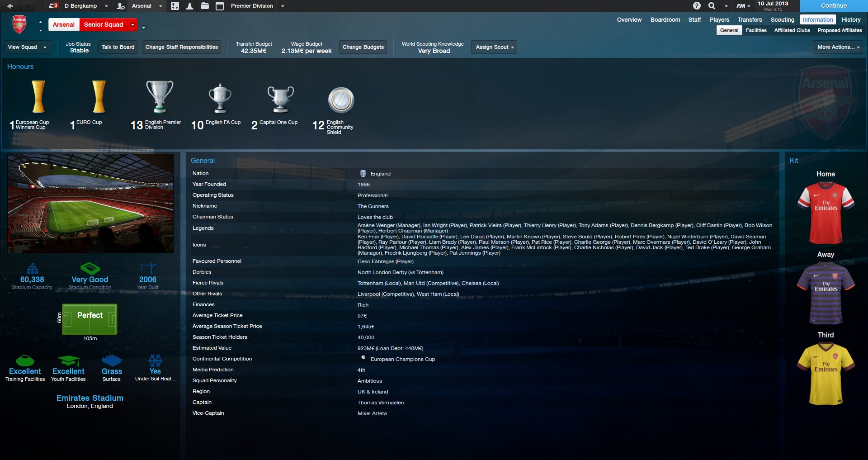868x460 pixels.
Task: Open the Senior Squad red dropdown arrow
Action: pos(132,24)
